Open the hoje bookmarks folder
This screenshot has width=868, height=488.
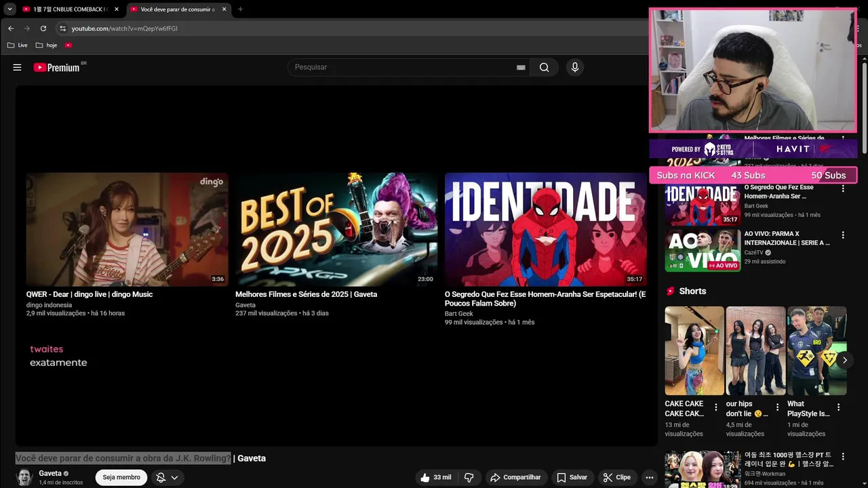point(46,45)
